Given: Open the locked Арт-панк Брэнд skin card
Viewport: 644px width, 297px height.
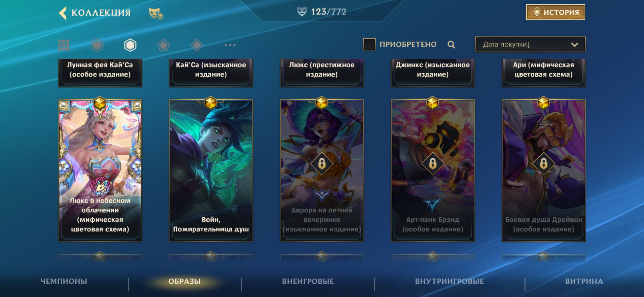Looking at the screenshot, I should pos(433,171).
